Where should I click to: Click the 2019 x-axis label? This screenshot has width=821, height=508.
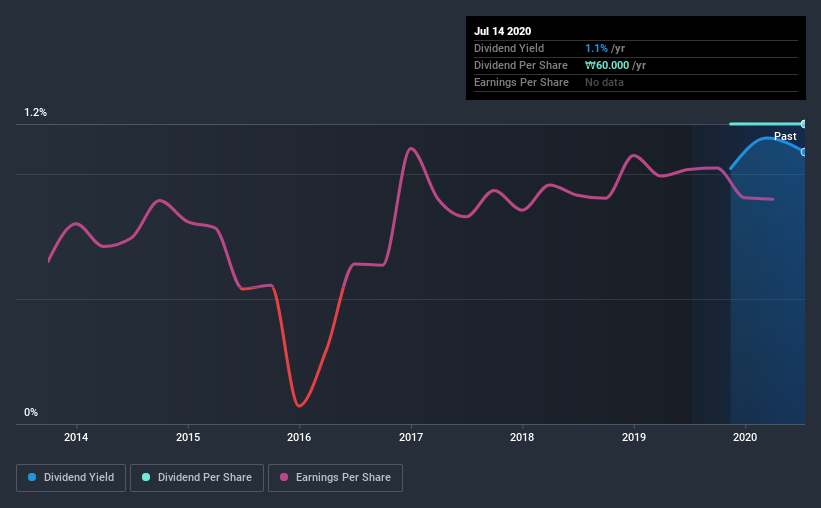634,437
